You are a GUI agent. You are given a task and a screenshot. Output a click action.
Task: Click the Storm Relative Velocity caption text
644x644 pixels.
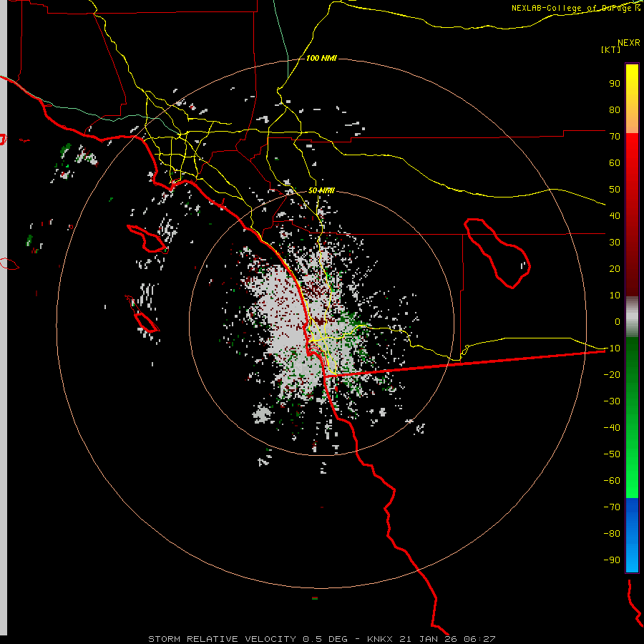321,639
